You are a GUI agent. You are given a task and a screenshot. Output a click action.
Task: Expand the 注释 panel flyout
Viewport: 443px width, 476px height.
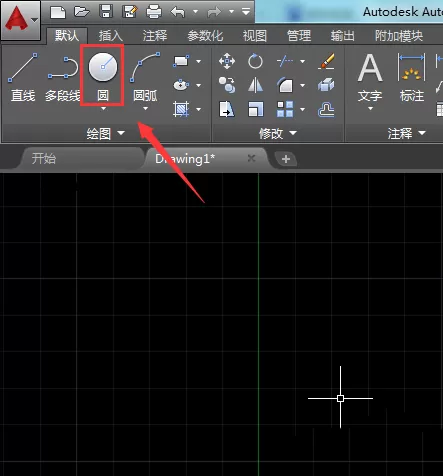[407, 133]
